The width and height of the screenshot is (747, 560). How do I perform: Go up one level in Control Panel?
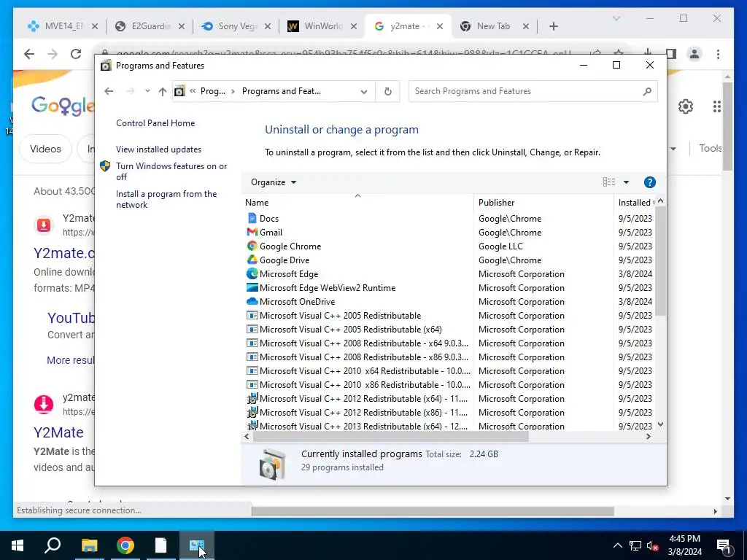(x=163, y=91)
